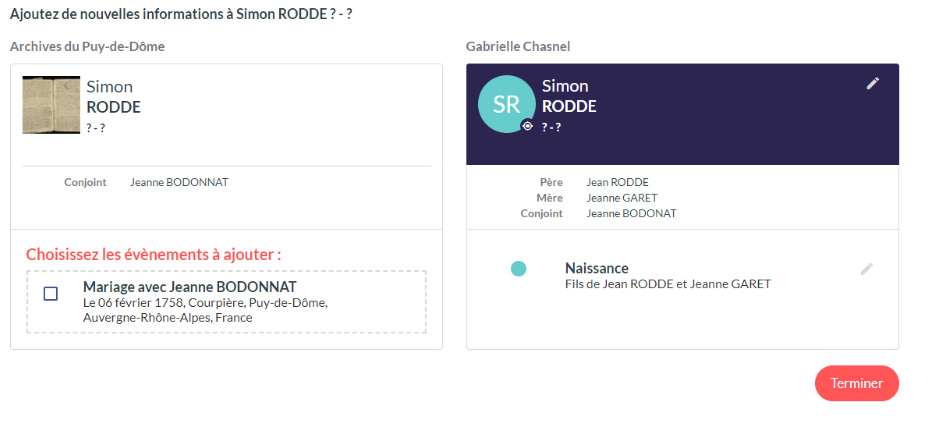Click the Gabrielle Chasnel tree label
Image resolution: width=930 pixels, height=421 pixels.
click(518, 47)
